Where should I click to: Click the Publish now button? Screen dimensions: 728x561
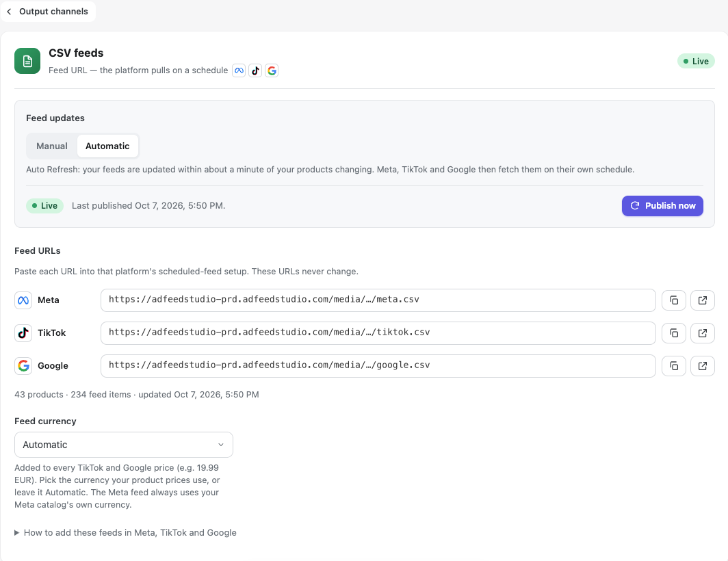pyautogui.click(x=662, y=206)
